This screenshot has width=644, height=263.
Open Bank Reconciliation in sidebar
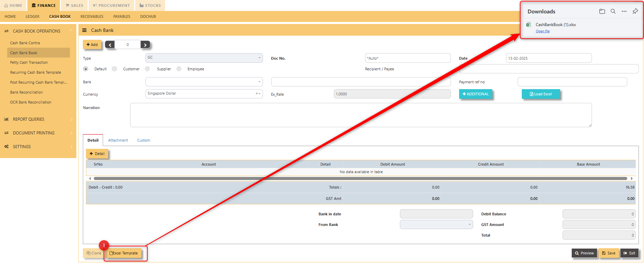pos(26,92)
